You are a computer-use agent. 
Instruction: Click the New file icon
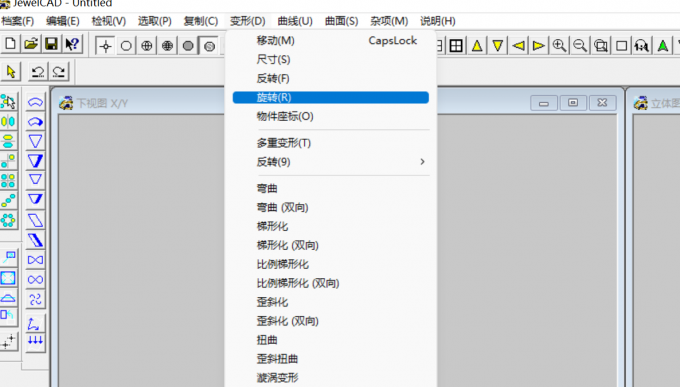10,45
